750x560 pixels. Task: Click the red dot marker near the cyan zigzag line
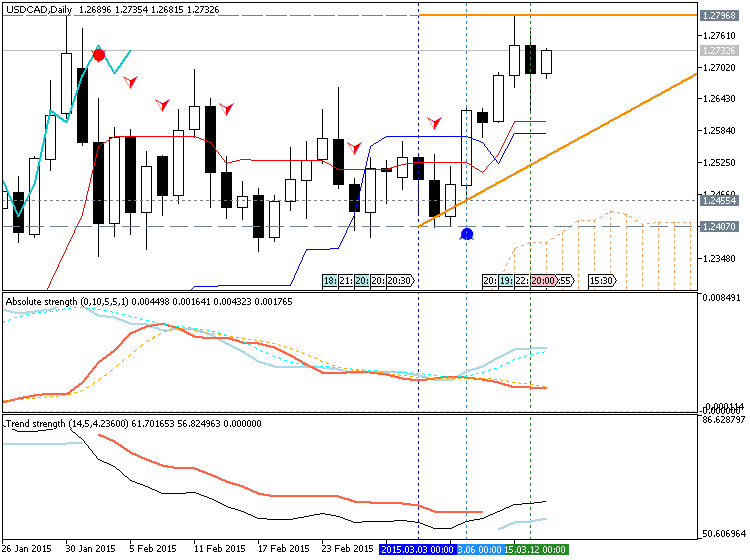pos(99,55)
